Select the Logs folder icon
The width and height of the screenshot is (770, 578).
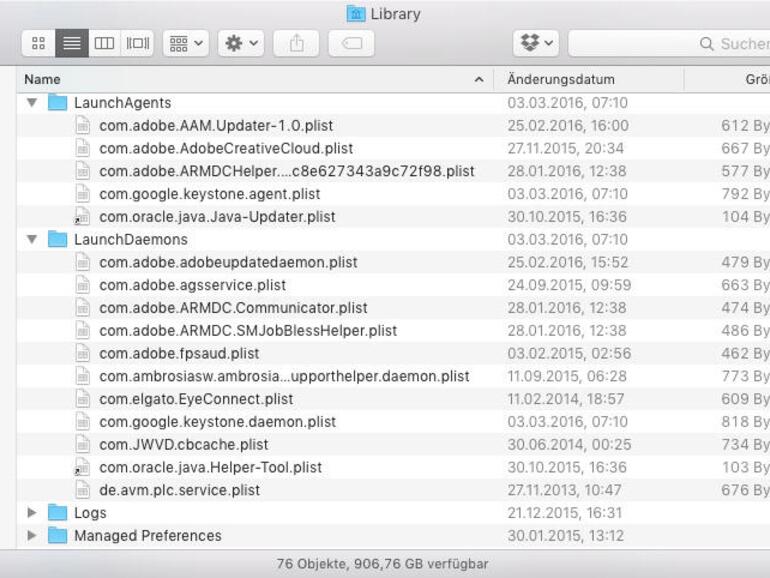click(57, 513)
